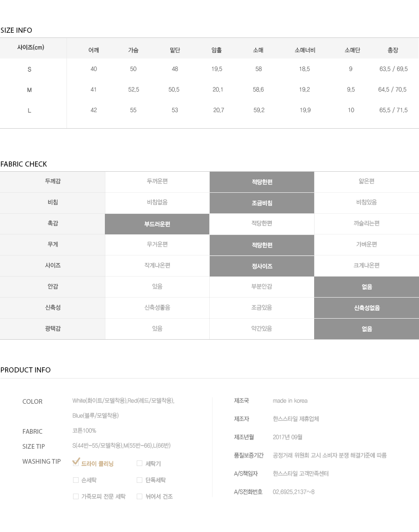Click the 총장 column header
This screenshot has width=419, height=532.
393,50
